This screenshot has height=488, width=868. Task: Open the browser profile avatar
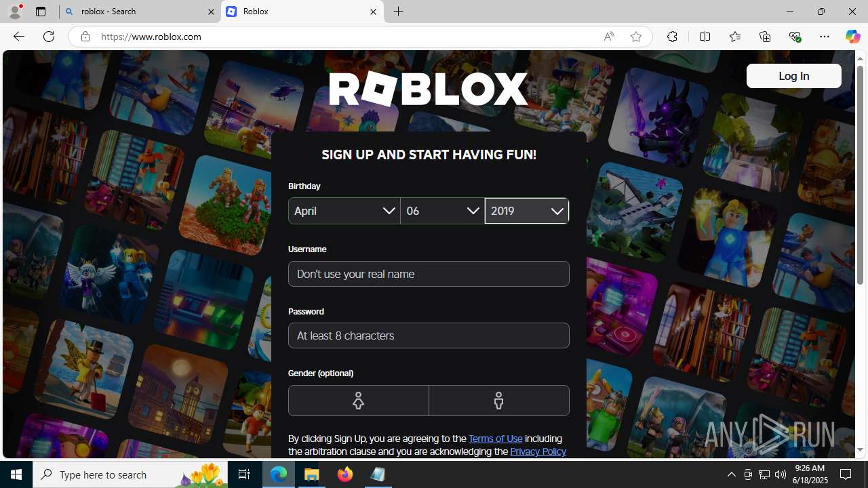[x=15, y=12]
